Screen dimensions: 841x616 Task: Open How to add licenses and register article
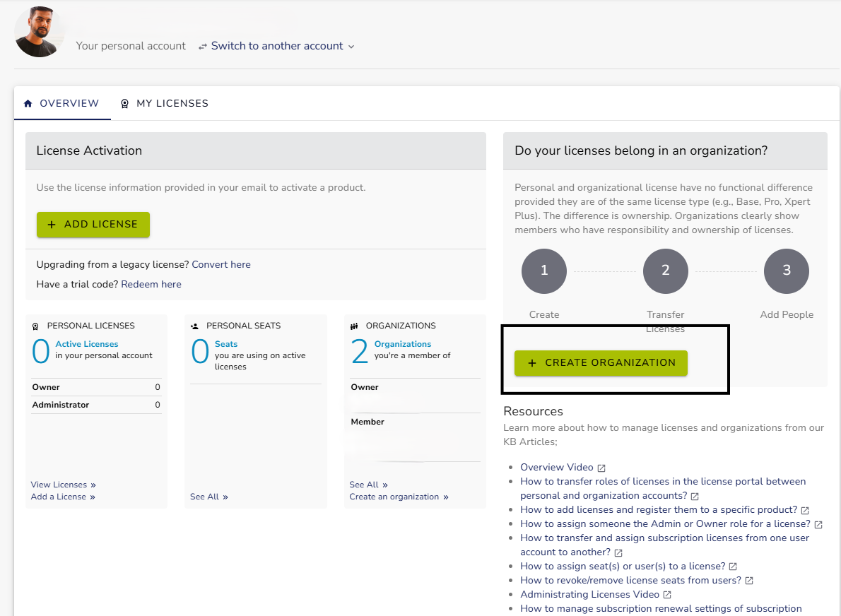tap(659, 510)
